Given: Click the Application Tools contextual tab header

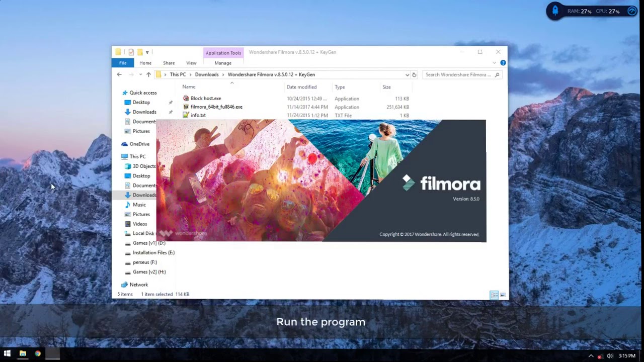Looking at the screenshot, I should click(x=223, y=53).
